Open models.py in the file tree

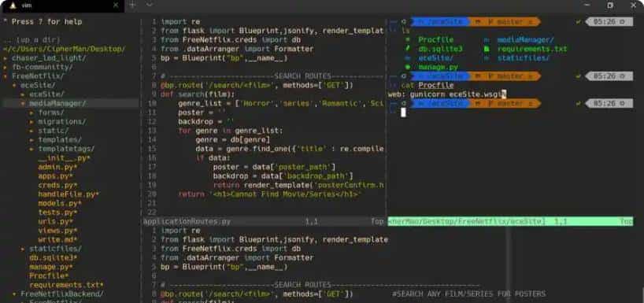(x=60, y=203)
